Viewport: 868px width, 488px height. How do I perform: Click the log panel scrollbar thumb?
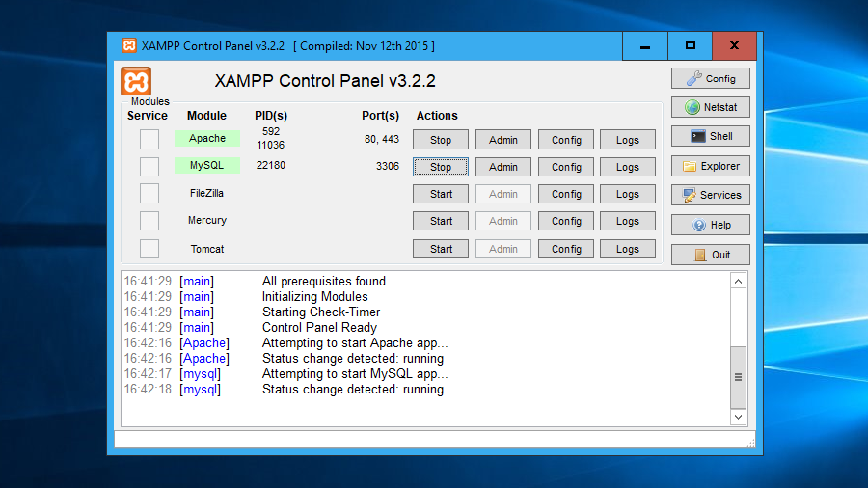point(738,377)
